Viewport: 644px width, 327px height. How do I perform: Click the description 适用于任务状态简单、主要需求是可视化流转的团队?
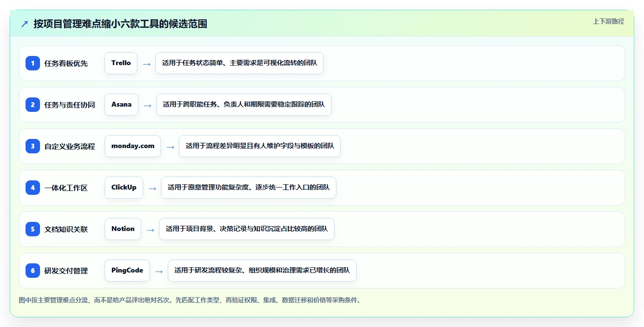240,63
